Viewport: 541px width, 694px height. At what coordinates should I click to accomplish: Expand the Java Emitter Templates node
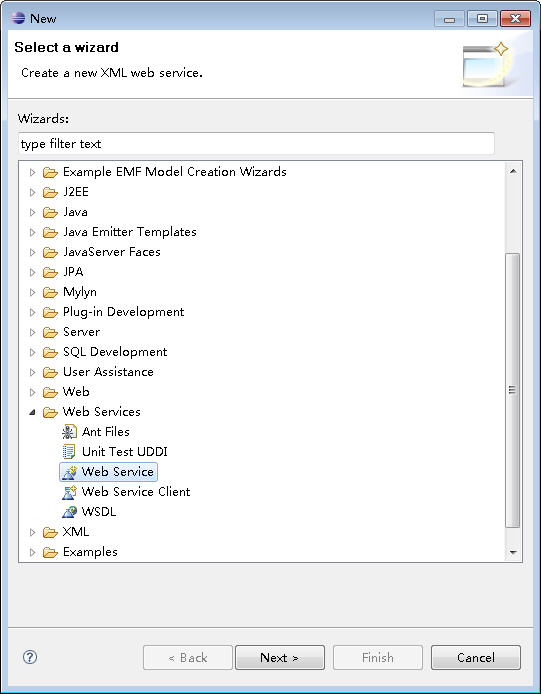pyautogui.click(x=32, y=232)
